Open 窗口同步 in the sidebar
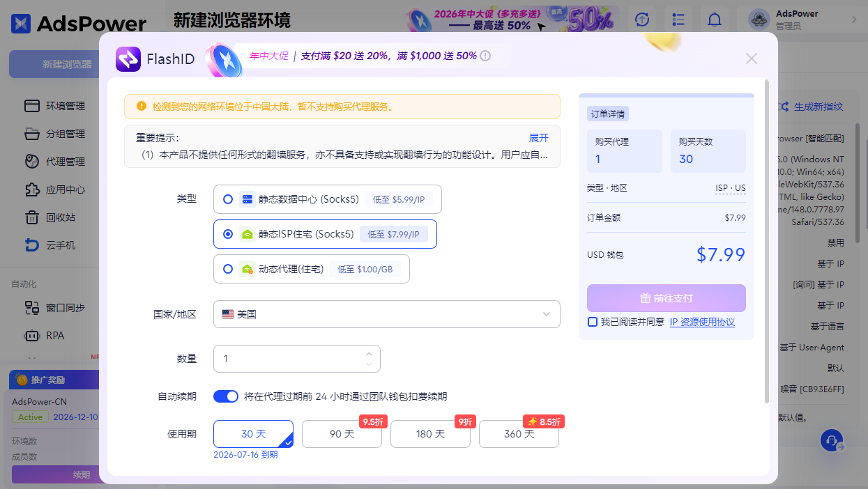This screenshot has width=868, height=489. coord(66,307)
